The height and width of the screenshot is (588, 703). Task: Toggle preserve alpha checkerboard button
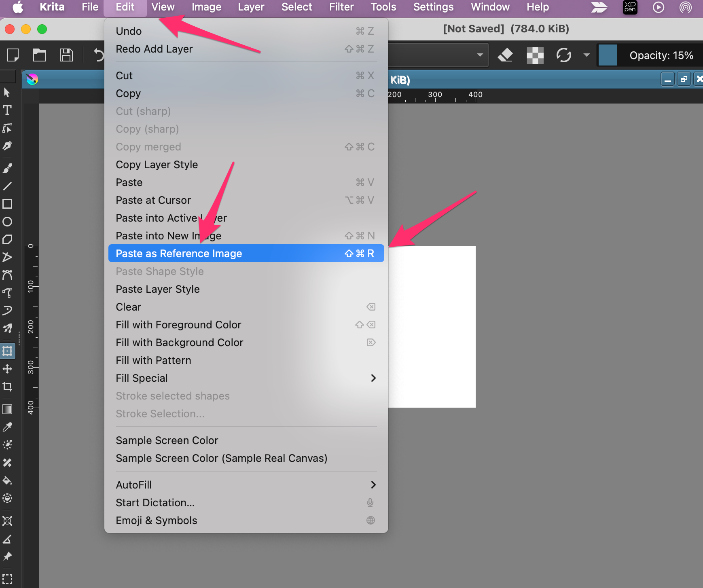pyautogui.click(x=535, y=55)
